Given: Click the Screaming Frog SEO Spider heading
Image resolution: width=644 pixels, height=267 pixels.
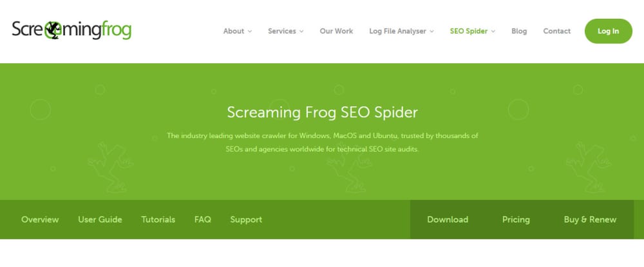Looking at the screenshot, I should (323, 112).
